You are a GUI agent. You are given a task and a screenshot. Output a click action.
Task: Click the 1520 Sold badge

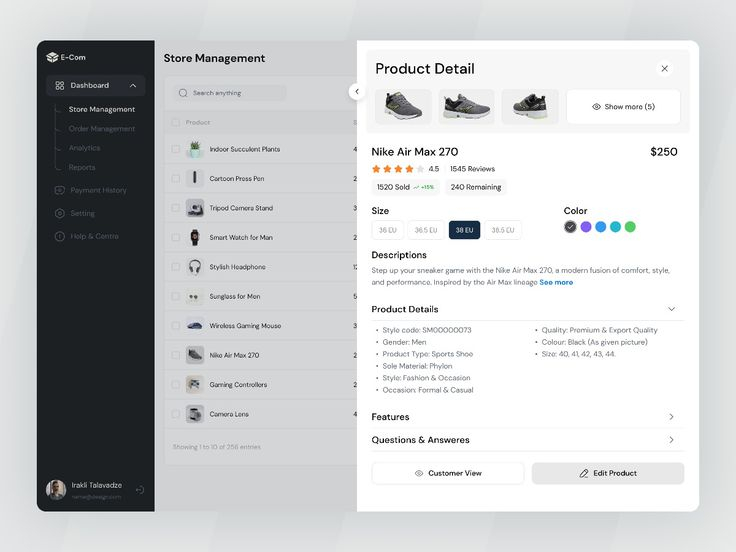click(x=406, y=187)
